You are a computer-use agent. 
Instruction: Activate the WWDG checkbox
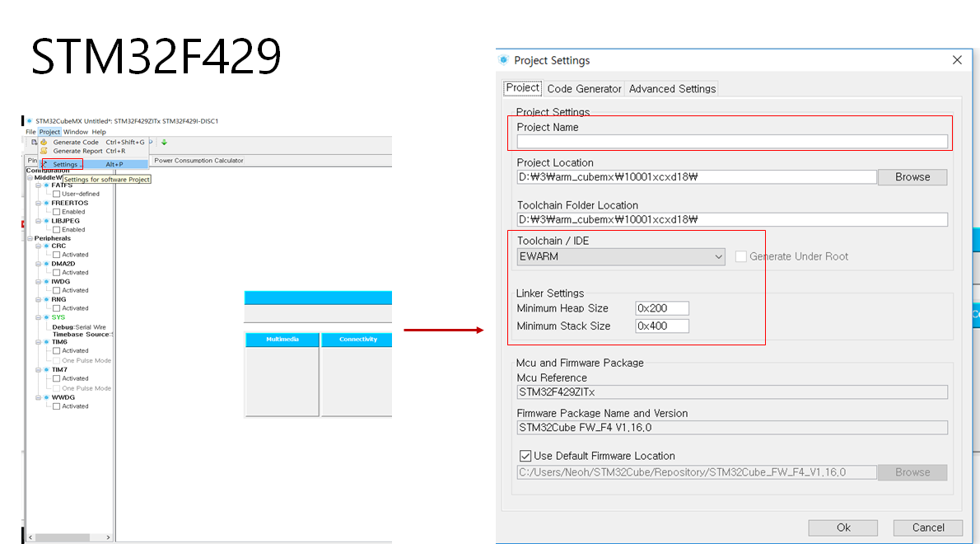click(56, 406)
